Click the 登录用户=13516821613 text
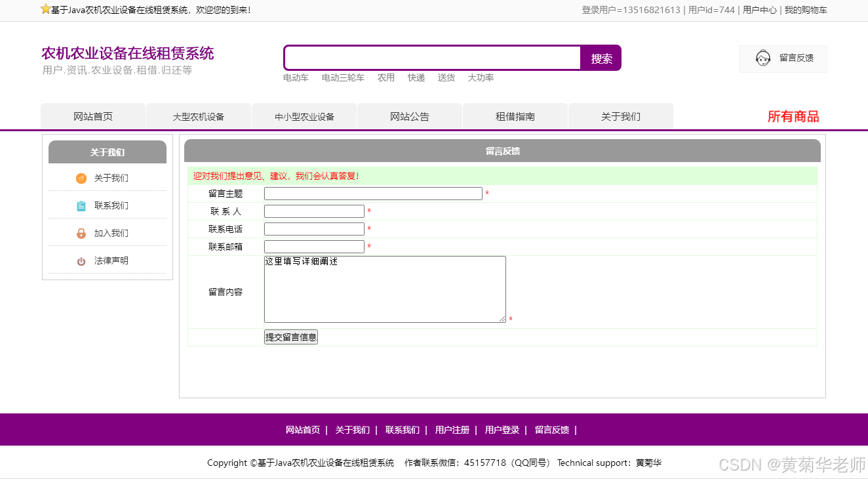The width and height of the screenshot is (868, 479). pyautogui.click(x=631, y=10)
